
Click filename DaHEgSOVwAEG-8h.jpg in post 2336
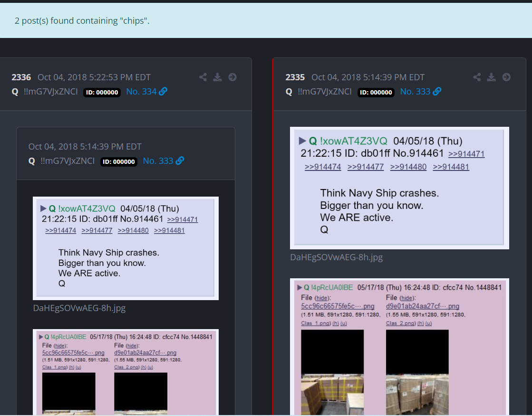pos(79,308)
